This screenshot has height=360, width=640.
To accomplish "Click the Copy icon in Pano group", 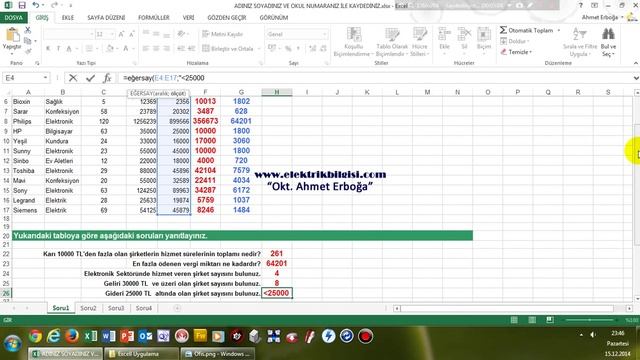I will coord(27,41).
